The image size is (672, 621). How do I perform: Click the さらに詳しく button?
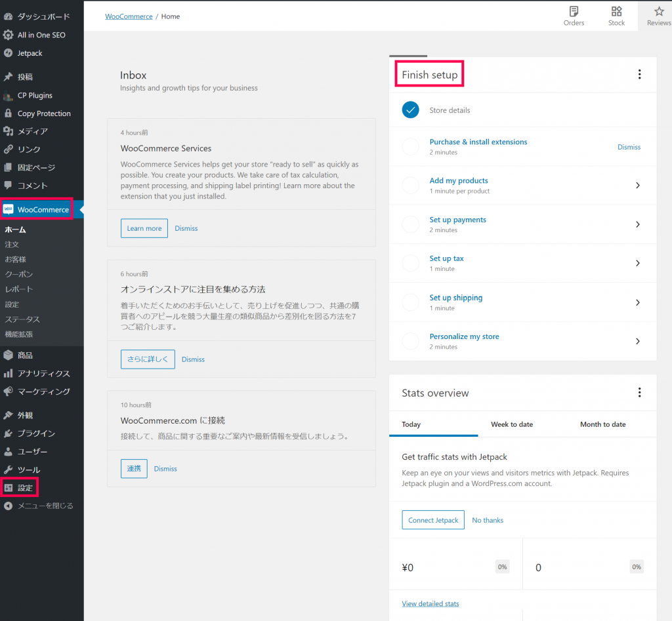coord(148,359)
